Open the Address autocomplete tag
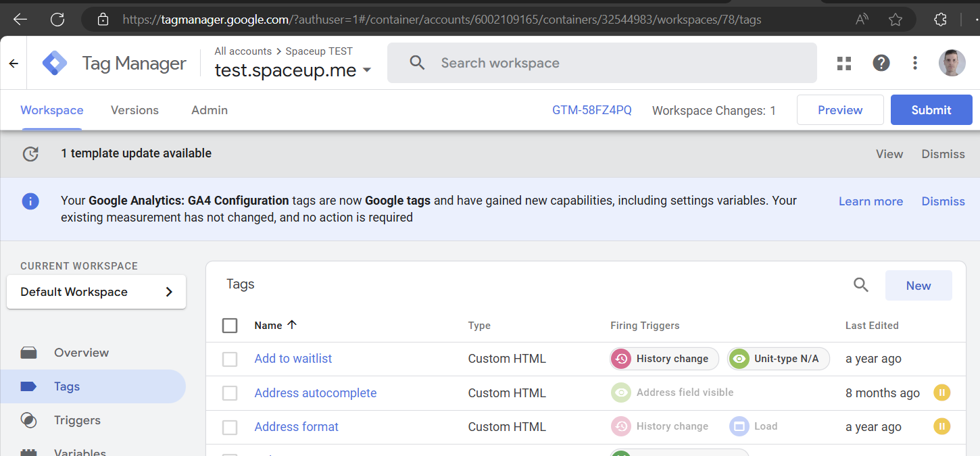 316,393
